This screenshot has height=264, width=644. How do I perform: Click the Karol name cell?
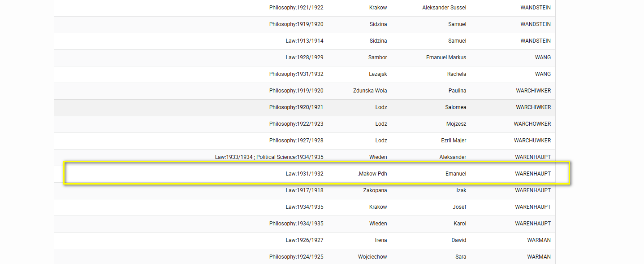coord(460,224)
